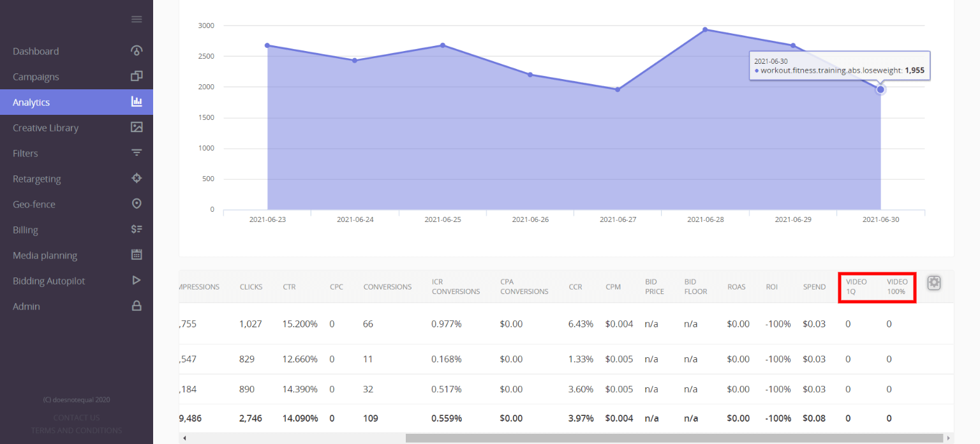Click 0.977% ICR cell
Viewport: 980px width, 444px height.
(x=447, y=324)
